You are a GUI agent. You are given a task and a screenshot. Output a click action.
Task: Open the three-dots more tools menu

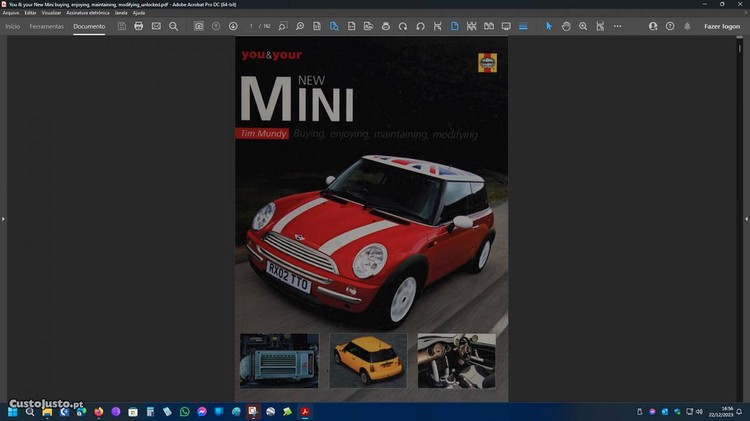(617, 26)
